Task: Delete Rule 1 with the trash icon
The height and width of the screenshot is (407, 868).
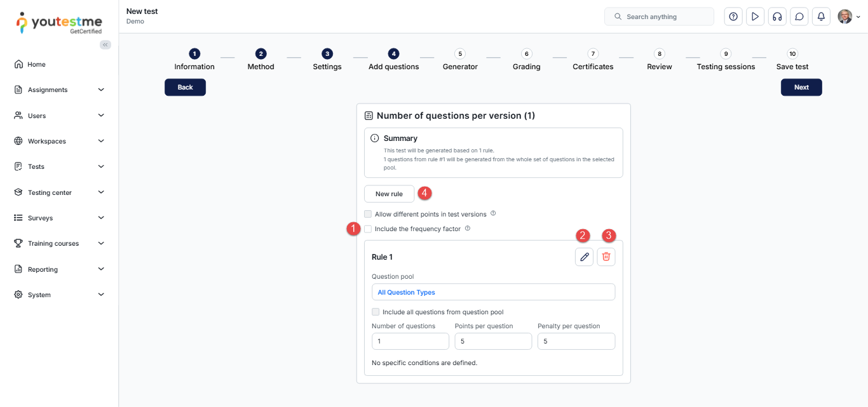Action: 606,257
